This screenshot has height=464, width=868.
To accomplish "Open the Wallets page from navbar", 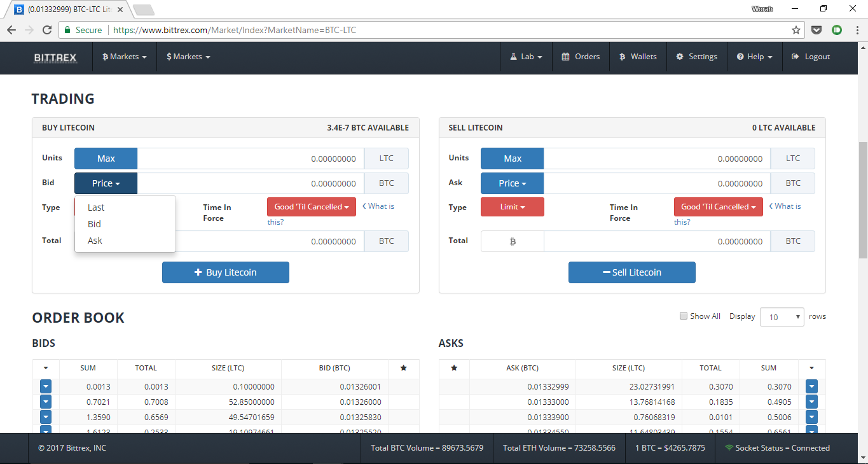I will [638, 57].
